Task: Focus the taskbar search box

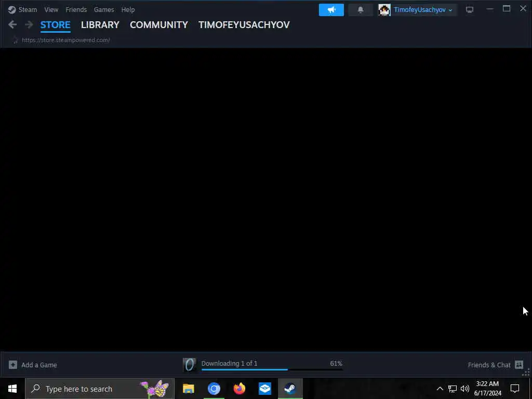Action: (x=100, y=389)
